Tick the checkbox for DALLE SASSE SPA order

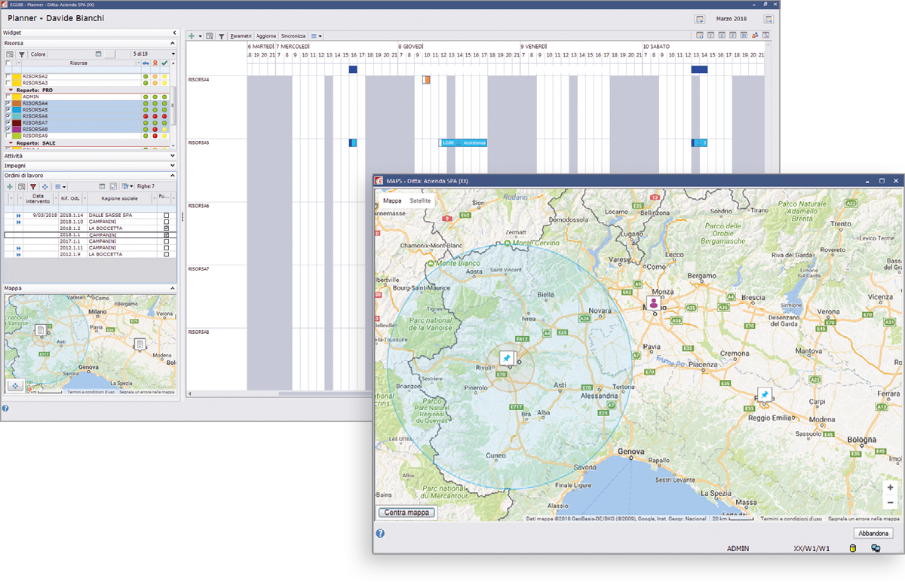coord(166,215)
